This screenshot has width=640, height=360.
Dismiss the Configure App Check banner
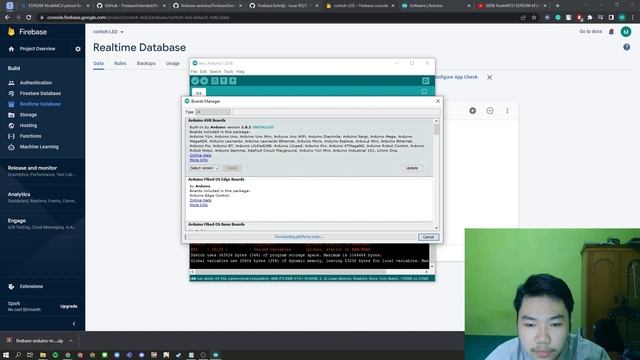(x=489, y=77)
